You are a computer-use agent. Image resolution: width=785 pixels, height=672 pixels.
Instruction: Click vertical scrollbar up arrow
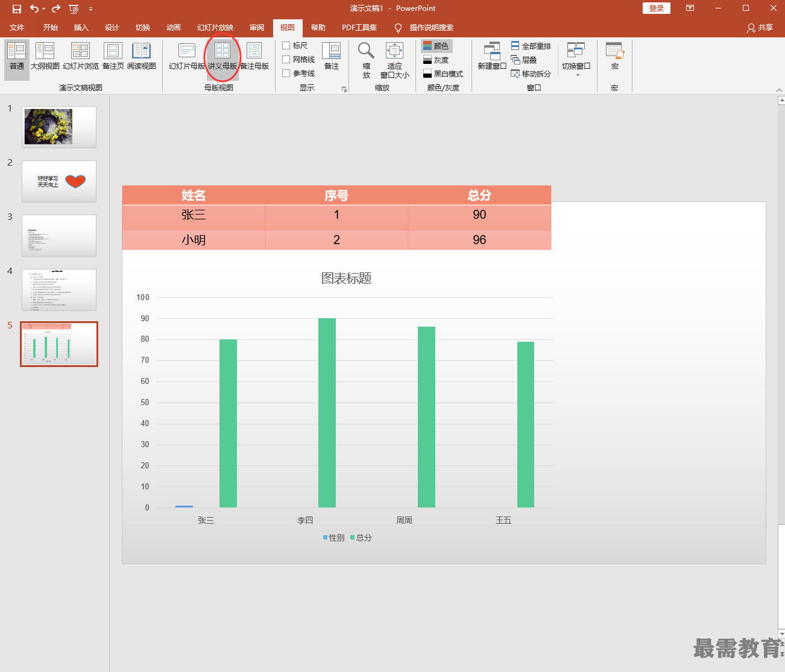pos(781,101)
